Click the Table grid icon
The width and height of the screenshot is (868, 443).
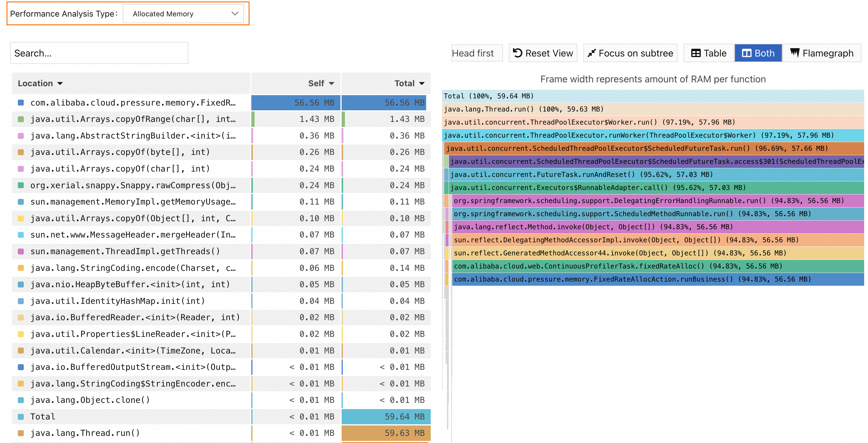[696, 53]
